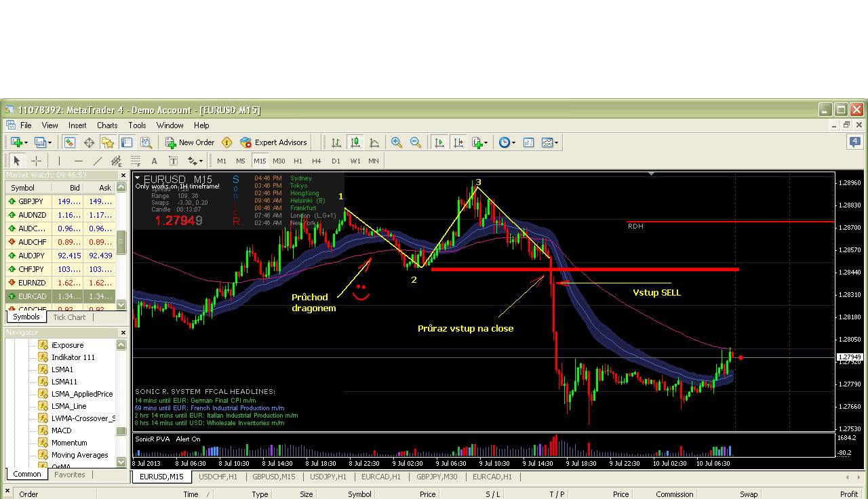The image size is (868, 499).
Task: Select the Moving Averages indicator
Action: tap(79, 455)
